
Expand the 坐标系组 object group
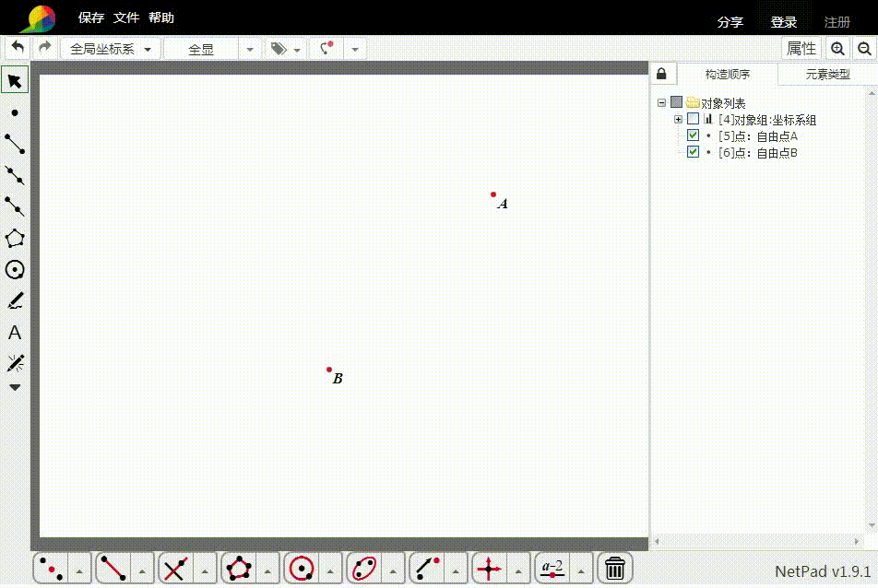(678, 119)
